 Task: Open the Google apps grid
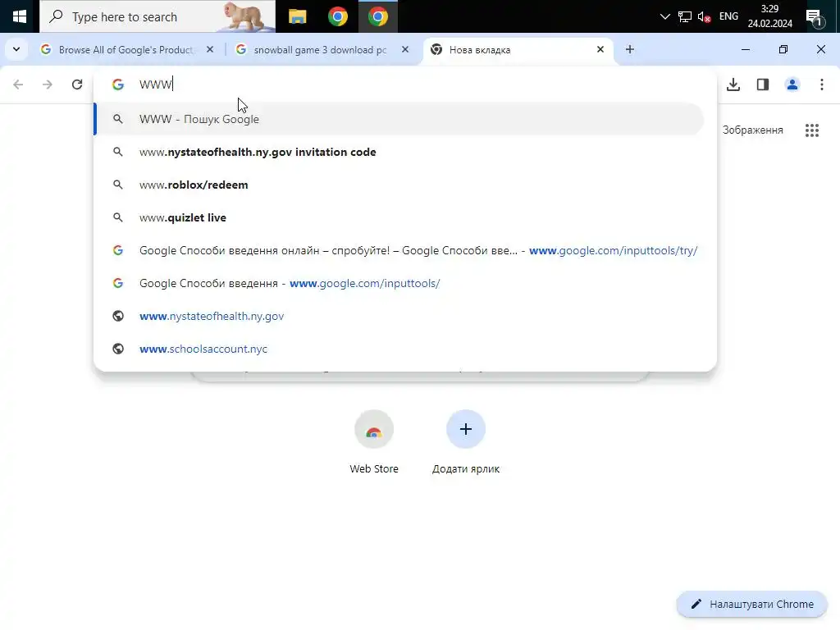812,130
